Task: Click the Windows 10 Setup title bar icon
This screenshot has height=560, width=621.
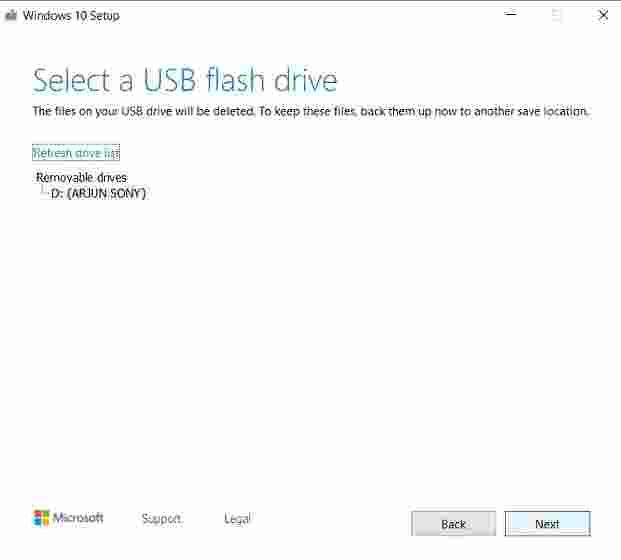Action: tap(11, 16)
